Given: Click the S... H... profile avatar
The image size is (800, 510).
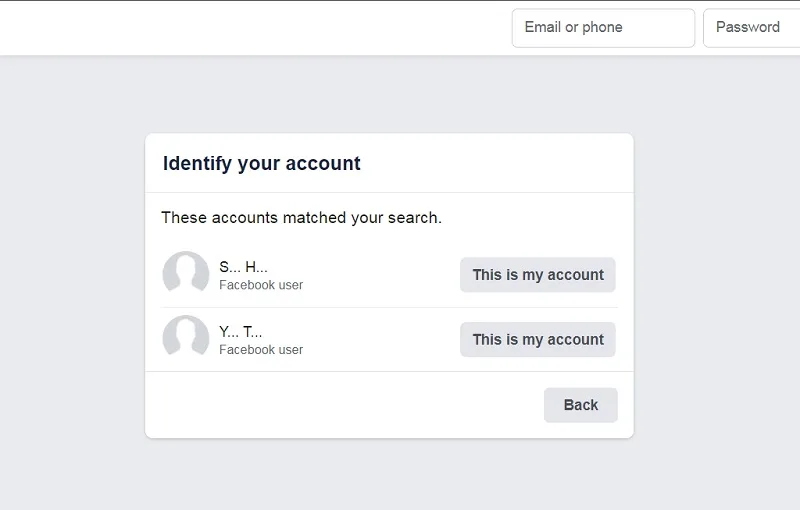Looking at the screenshot, I should pos(186,274).
